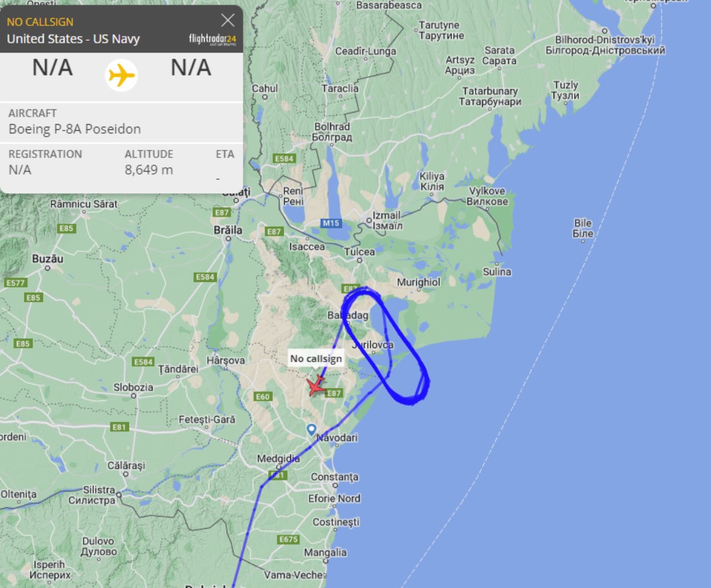
Task: Click the Mangalia town label
Action: click(325, 553)
